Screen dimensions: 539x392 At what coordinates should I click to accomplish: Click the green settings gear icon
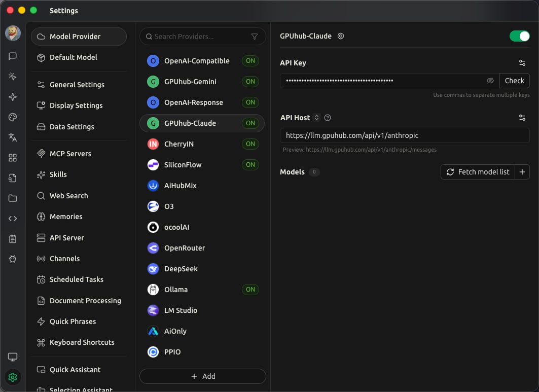pyautogui.click(x=13, y=378)
